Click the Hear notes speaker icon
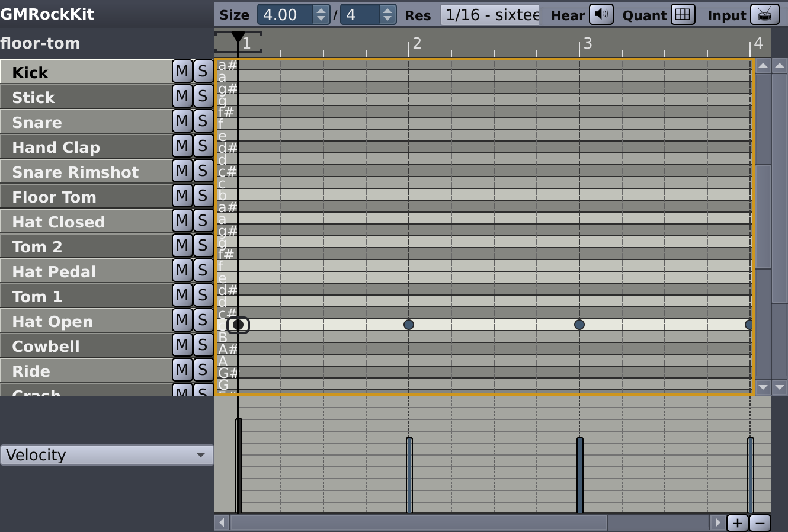The height and width of the screenshot is (532, 788). pos(601,14)
